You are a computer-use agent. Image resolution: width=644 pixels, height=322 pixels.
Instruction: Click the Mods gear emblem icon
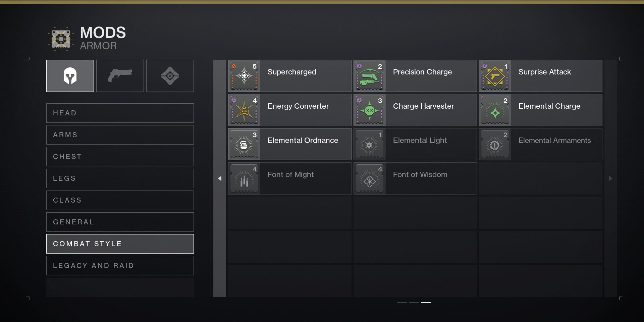pos(61,39)
